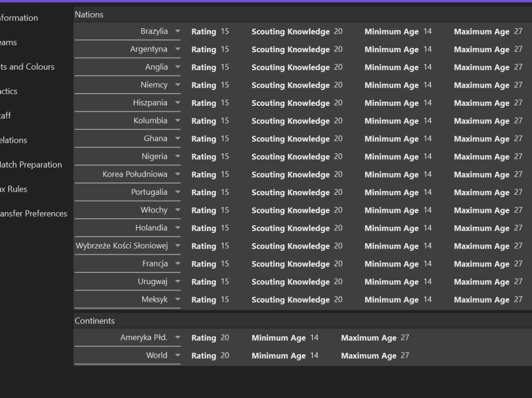Edit Ameryka Płd. Maximum Age value 27
Image resolution: width=532 pixels, height=398 pixels.
[405, 337]
